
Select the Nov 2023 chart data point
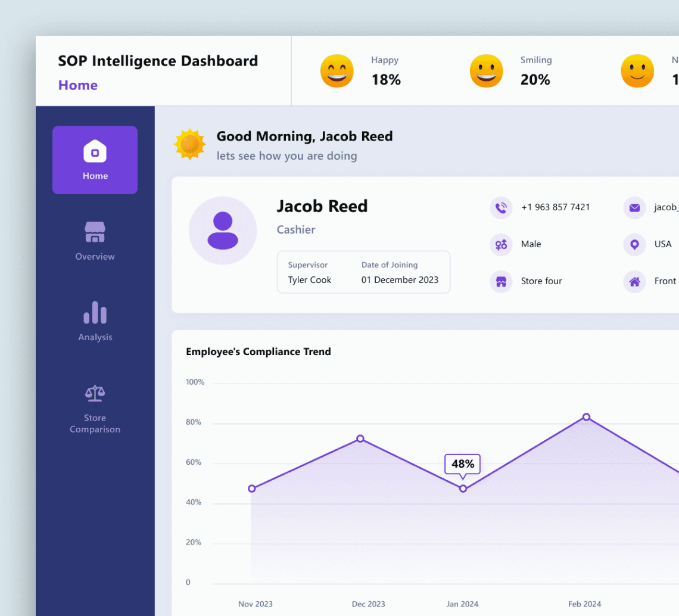click(252, 489)
